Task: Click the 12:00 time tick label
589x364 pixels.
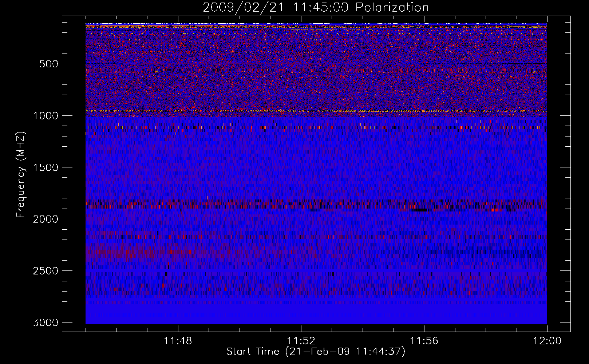Action: point(547,341)
